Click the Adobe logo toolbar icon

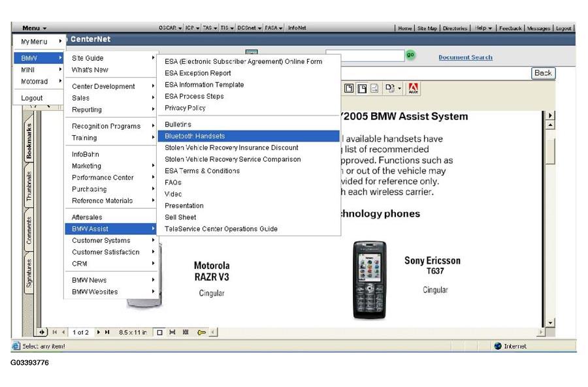click(x=413, y=88)
